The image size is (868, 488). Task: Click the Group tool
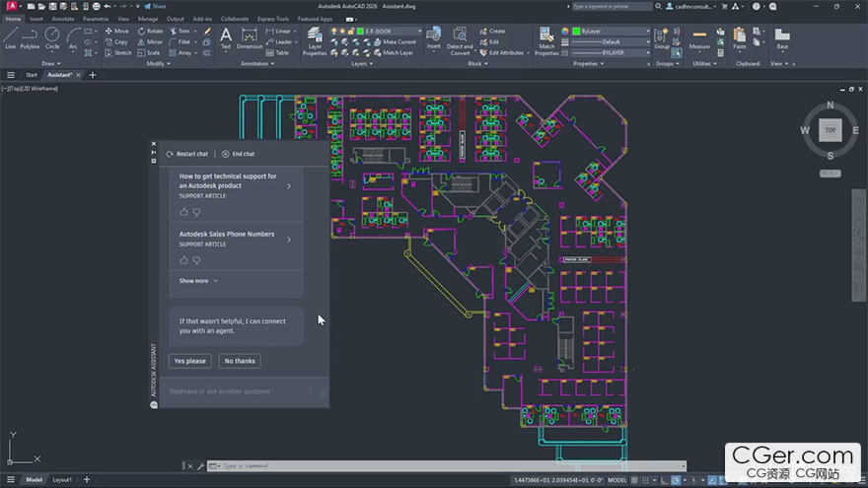coord(662,38)
